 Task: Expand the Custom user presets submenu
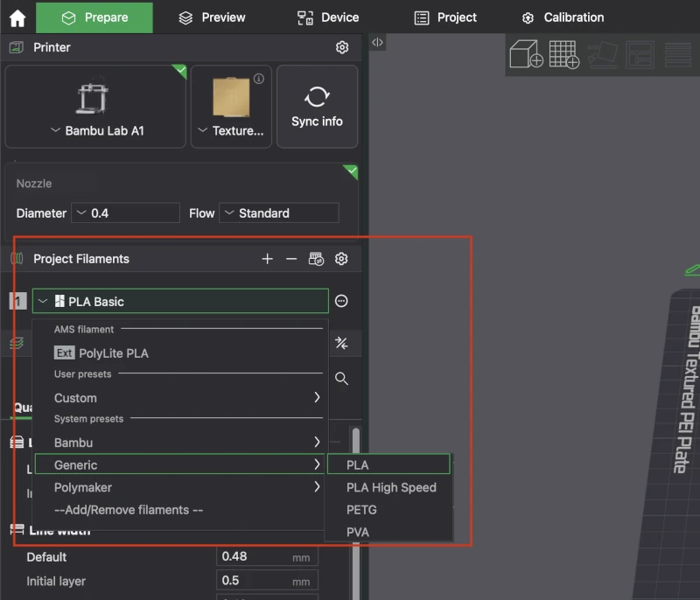click(x=180, y=398)
